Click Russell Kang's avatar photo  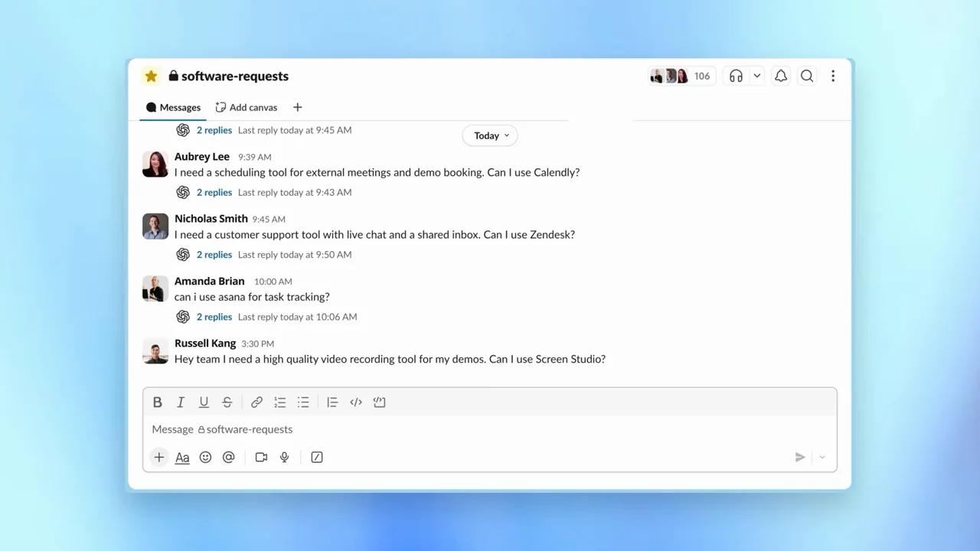tap(155, 350)
